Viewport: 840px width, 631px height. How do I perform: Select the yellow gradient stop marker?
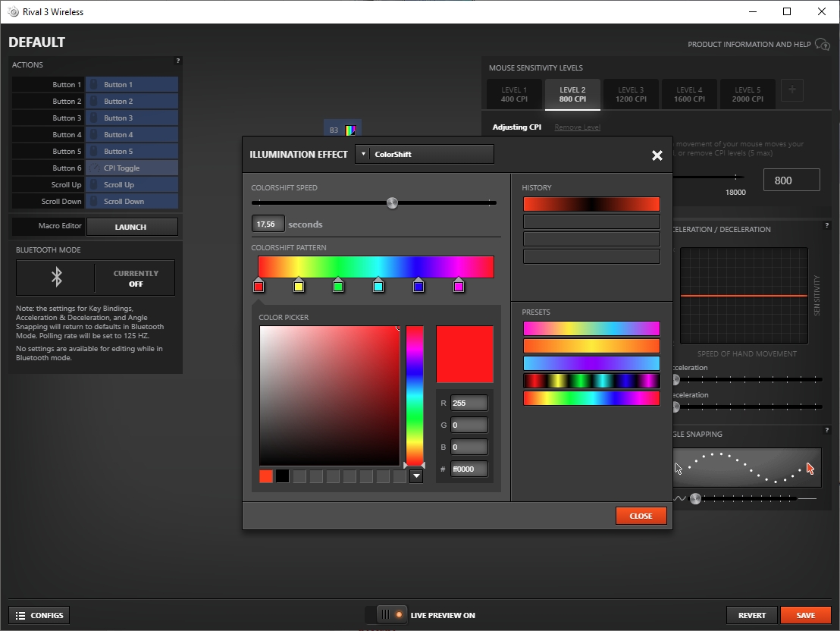tap(299, 285)
